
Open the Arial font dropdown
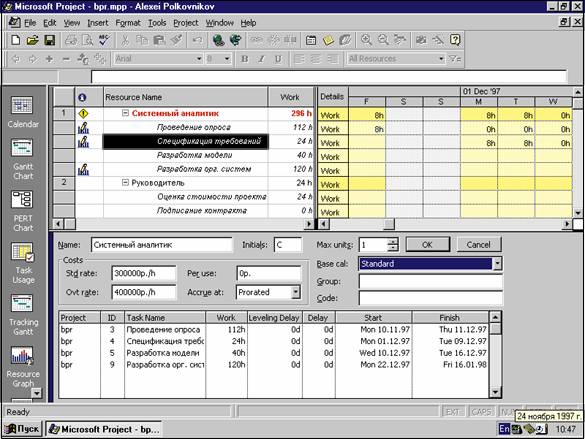(199, 59)
